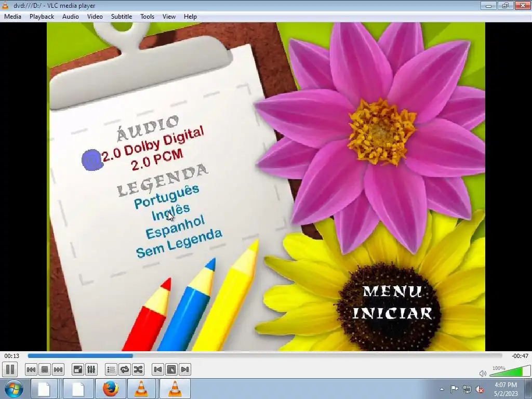
Task: Toggle the remaining time -00:47 display
Action: [x=520, y=356]
